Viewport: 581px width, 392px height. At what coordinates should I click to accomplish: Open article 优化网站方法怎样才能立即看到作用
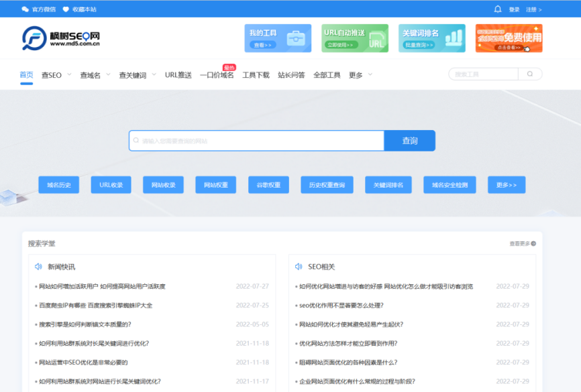click(348, 343)
